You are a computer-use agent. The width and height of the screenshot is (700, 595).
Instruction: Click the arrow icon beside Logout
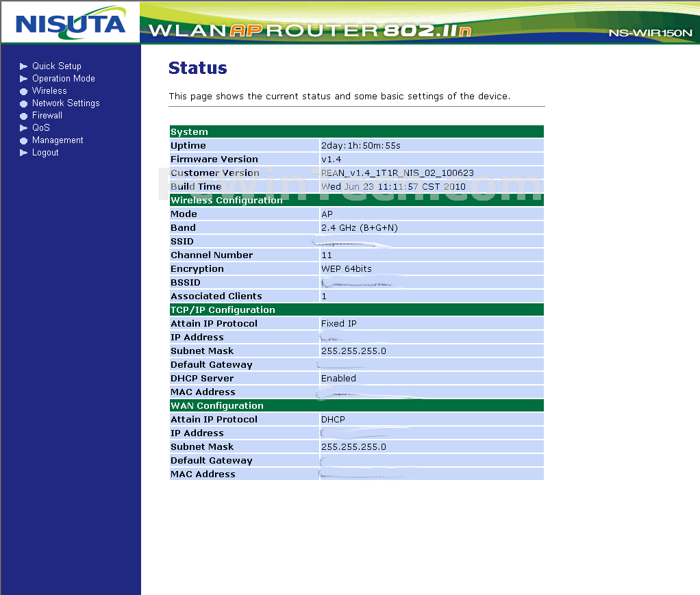pyautogui.click(x=24, y=153)
